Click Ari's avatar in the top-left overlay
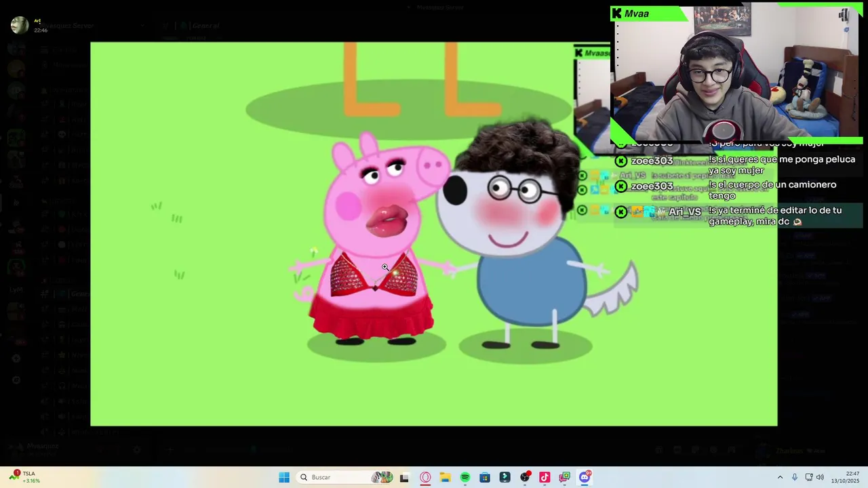 [20, 26]
